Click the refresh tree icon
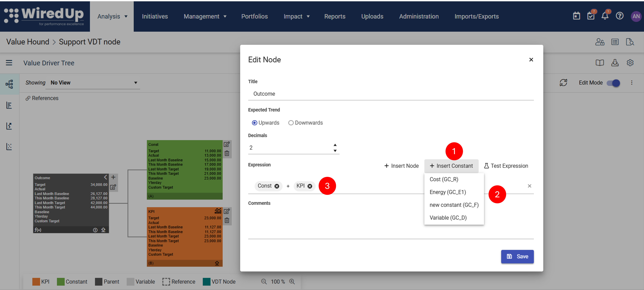644x290 pixels. pos(563,83)
